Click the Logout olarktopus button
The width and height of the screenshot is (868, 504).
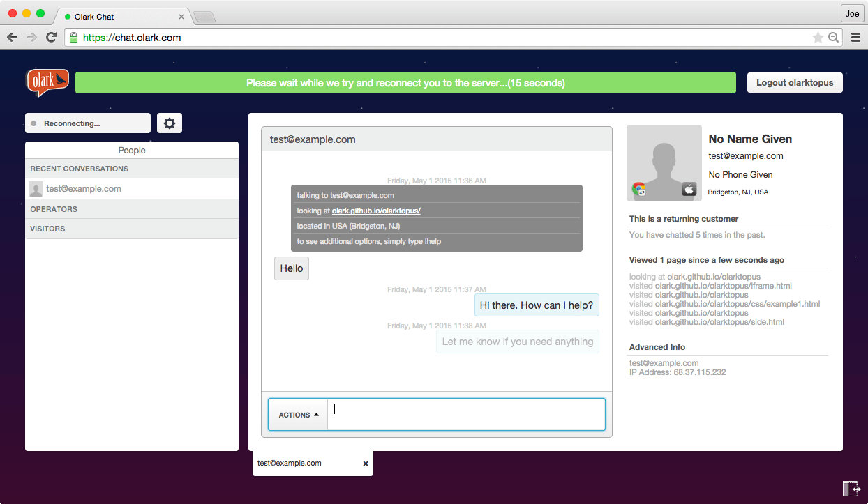click(795, 82)
